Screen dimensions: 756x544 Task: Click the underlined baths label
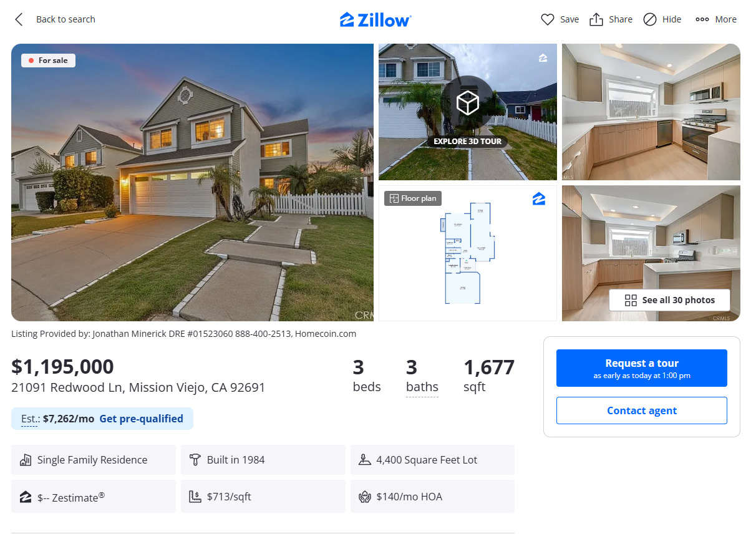click(422, 387)
